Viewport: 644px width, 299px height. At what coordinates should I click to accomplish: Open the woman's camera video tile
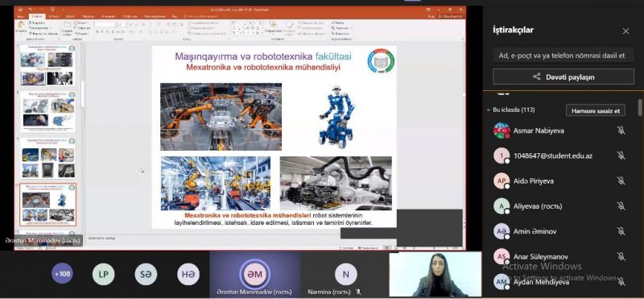pos(435,274)
